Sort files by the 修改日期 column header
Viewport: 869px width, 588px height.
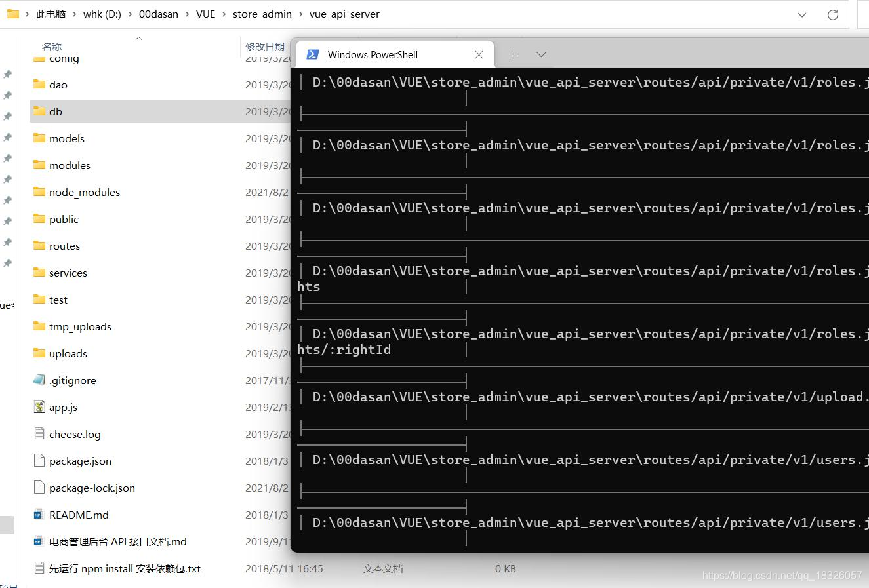[x=265, y=47]
